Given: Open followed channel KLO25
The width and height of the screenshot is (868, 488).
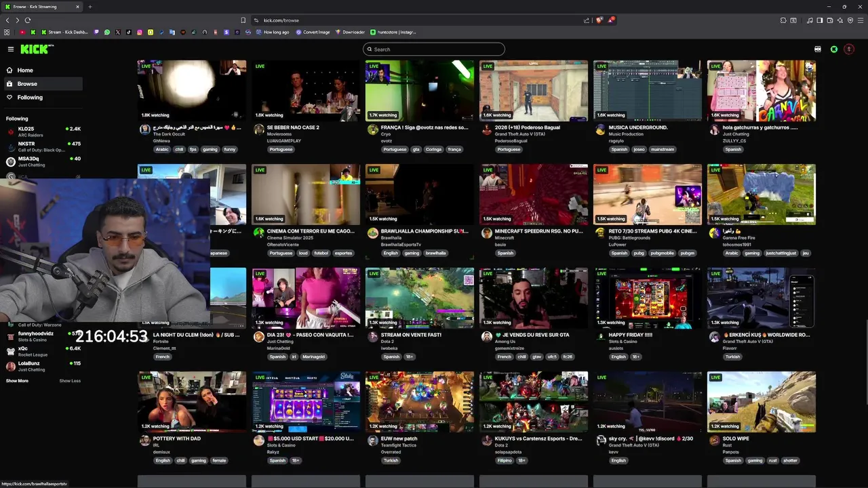Looking at the screenshot, I should coord(43,131).
